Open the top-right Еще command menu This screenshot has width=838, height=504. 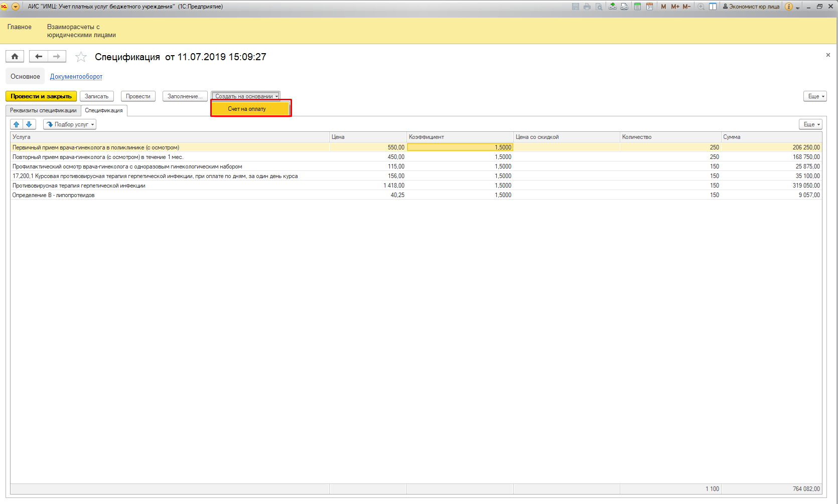click(814, 96)
